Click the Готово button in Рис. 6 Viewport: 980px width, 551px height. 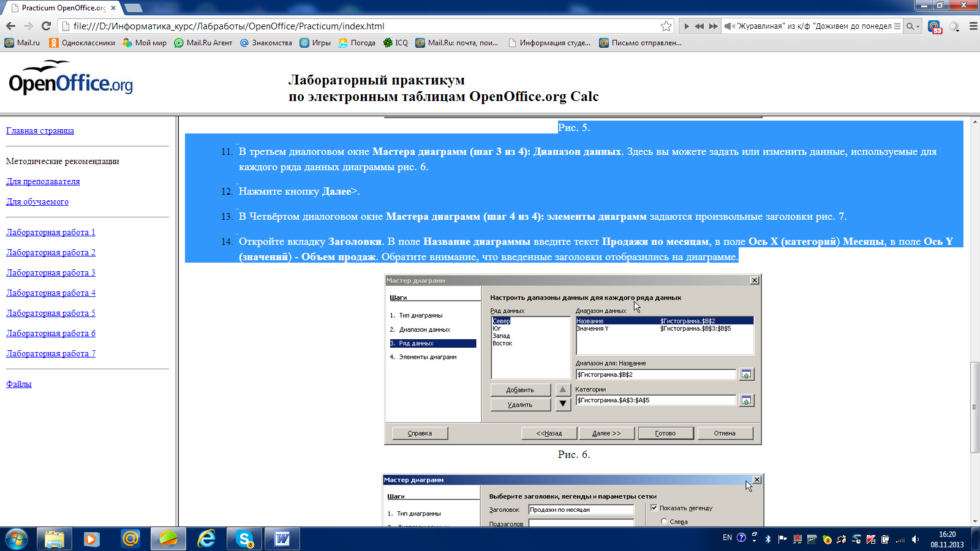point(665,433)
